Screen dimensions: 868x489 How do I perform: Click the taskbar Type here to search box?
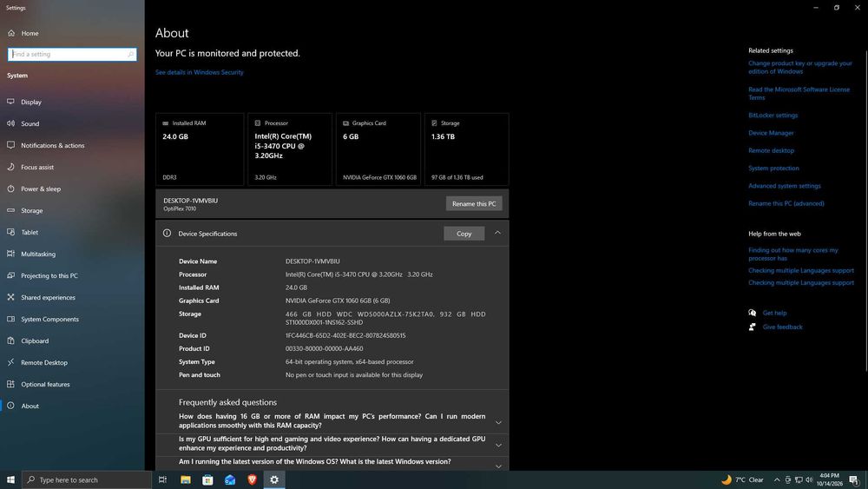tap(87, 479)
